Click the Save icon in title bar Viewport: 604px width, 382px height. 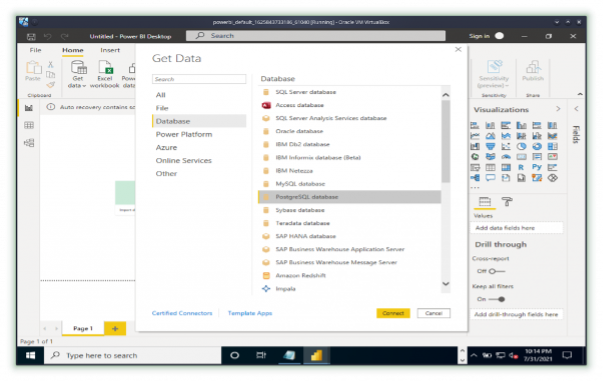point(31,37)
